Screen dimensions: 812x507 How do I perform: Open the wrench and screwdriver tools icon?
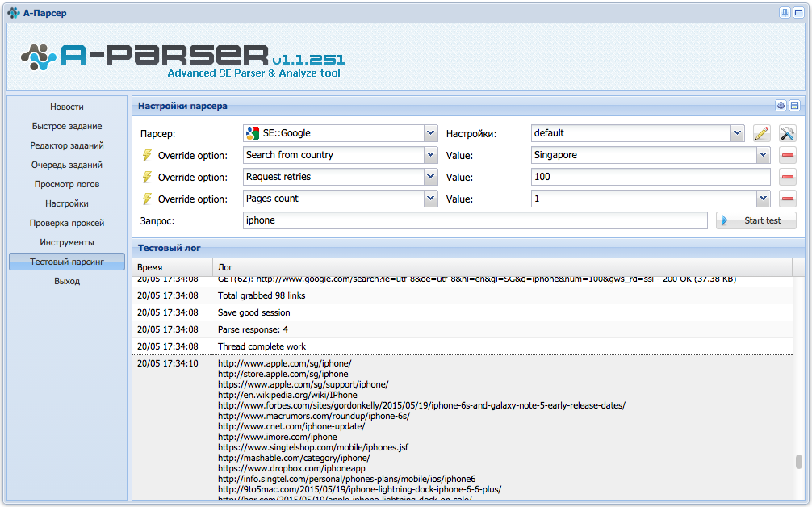(x=787, y=133)
